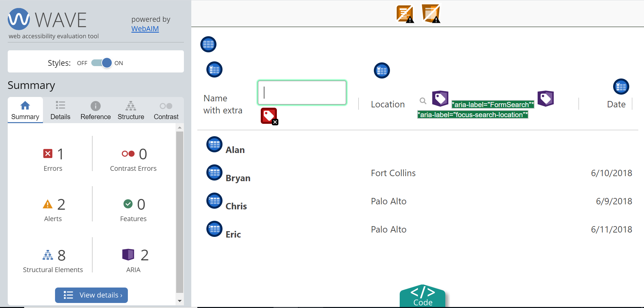
Task: Click the View details button
Action: point(91,295)
